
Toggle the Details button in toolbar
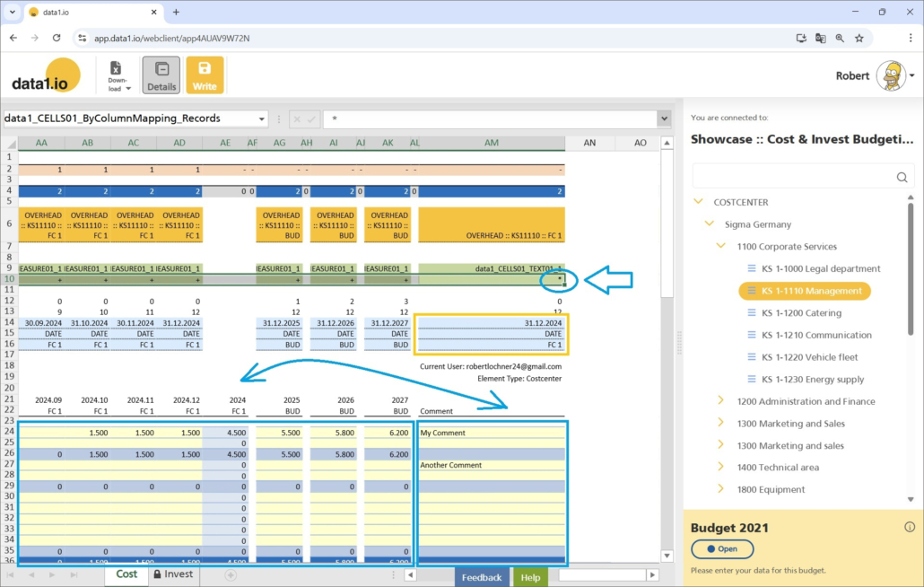(x=161, y=75)
